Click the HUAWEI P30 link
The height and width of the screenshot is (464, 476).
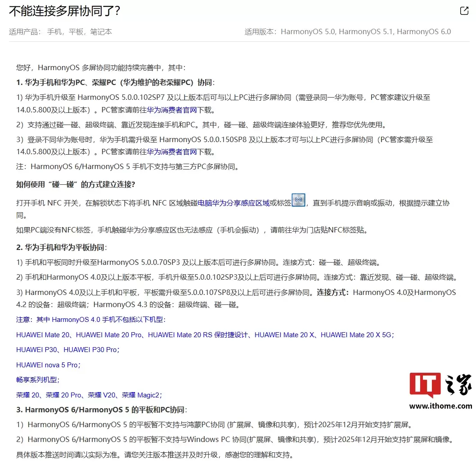pos(36,350)
